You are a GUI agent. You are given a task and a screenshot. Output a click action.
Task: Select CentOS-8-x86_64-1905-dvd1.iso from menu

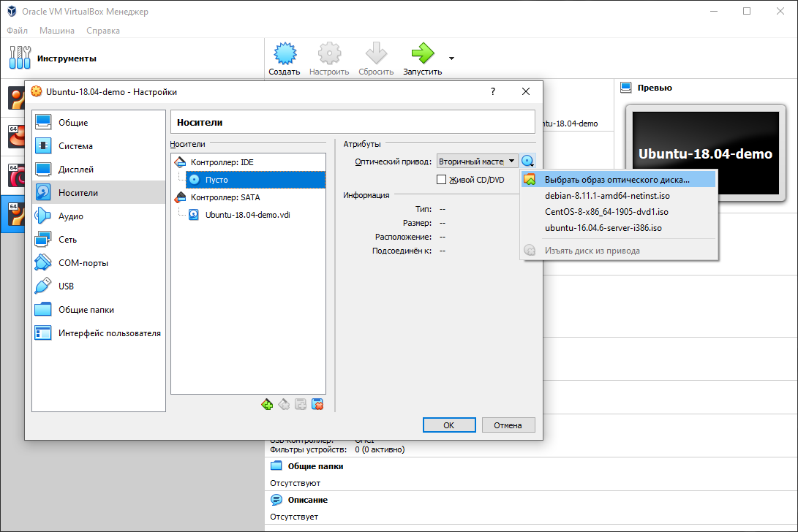618,212
